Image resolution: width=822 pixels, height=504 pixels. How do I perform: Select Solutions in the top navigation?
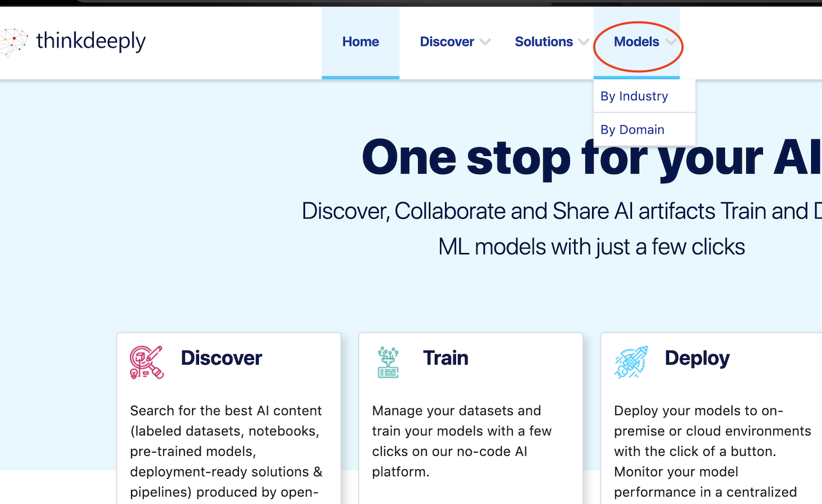543,42
